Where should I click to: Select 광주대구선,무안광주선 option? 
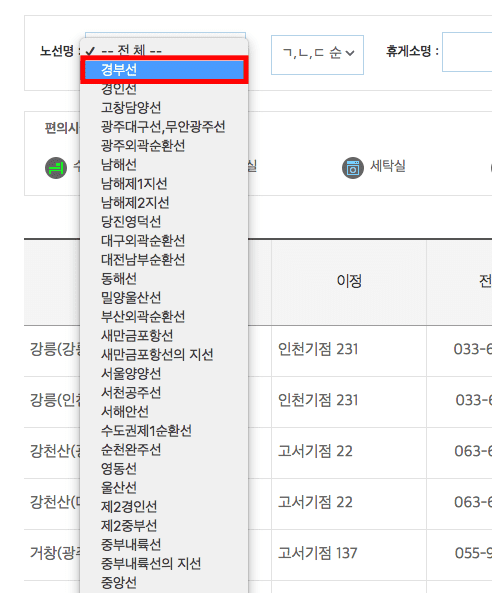coord(164,127)
